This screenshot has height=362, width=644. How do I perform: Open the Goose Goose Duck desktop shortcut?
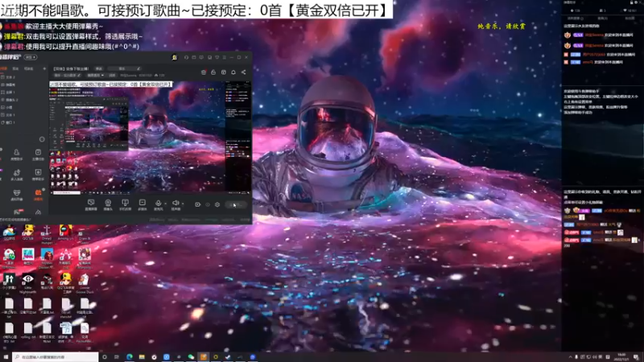(x=85, y=284)
